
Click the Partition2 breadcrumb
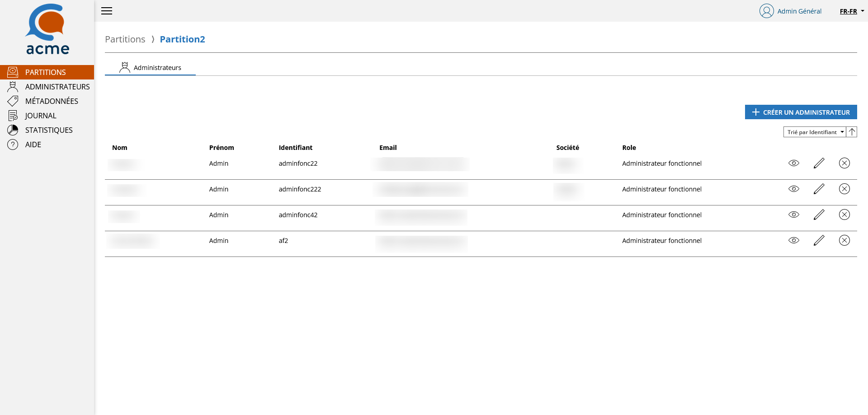point(182,39)
